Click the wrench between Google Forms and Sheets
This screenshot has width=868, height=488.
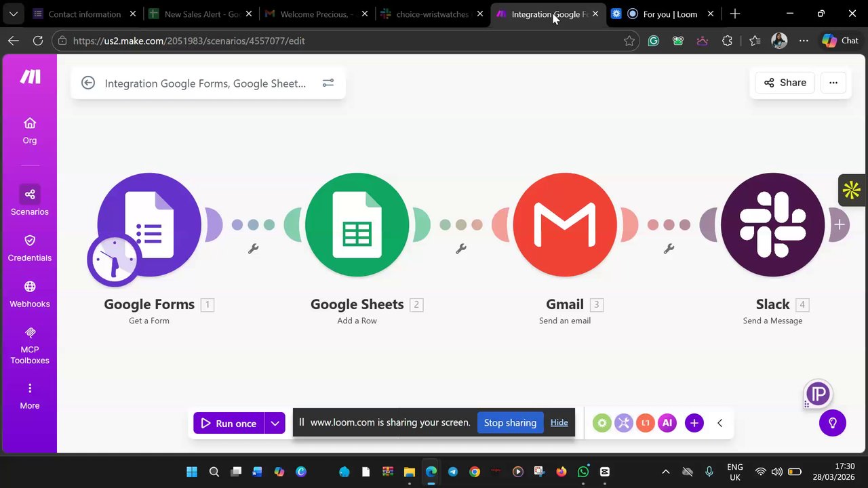click(253, 249)
